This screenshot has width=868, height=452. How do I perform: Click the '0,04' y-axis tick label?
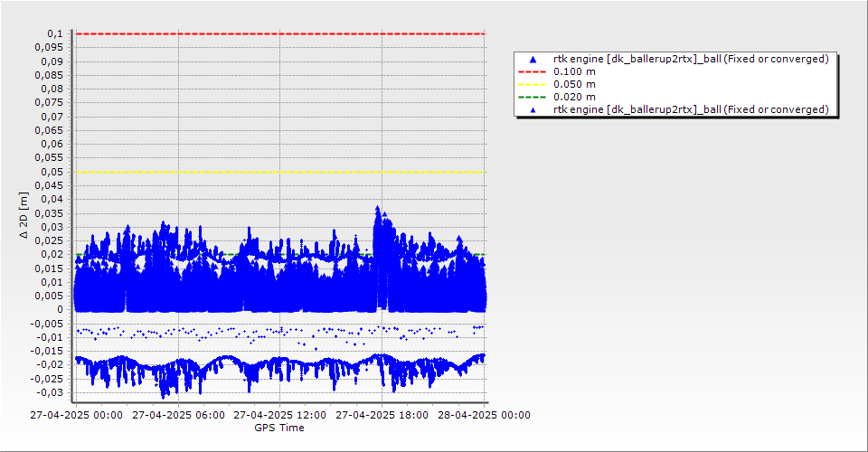click(x=52, y=199)
